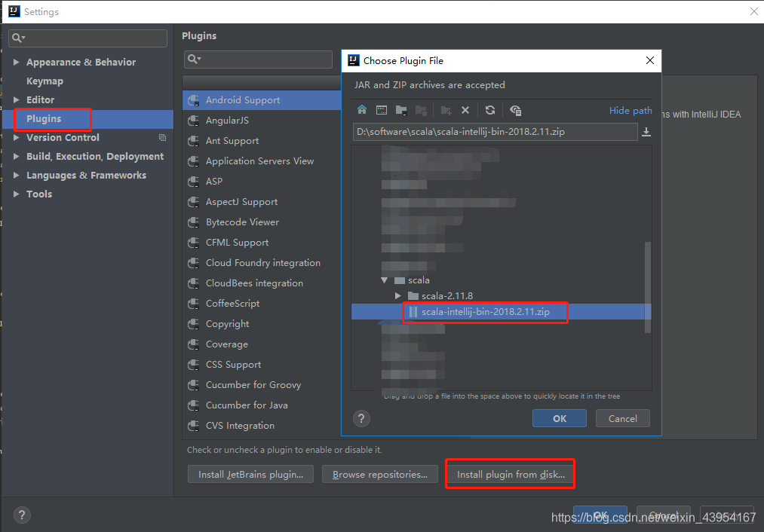
Task: Expand the Version Control settings group
Action: point(16,138)
